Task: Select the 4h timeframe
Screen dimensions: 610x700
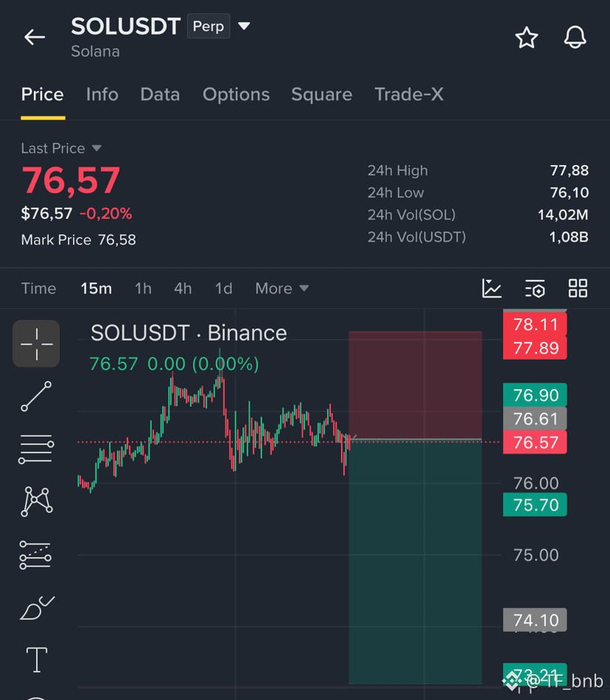Action: pos(183,288)
